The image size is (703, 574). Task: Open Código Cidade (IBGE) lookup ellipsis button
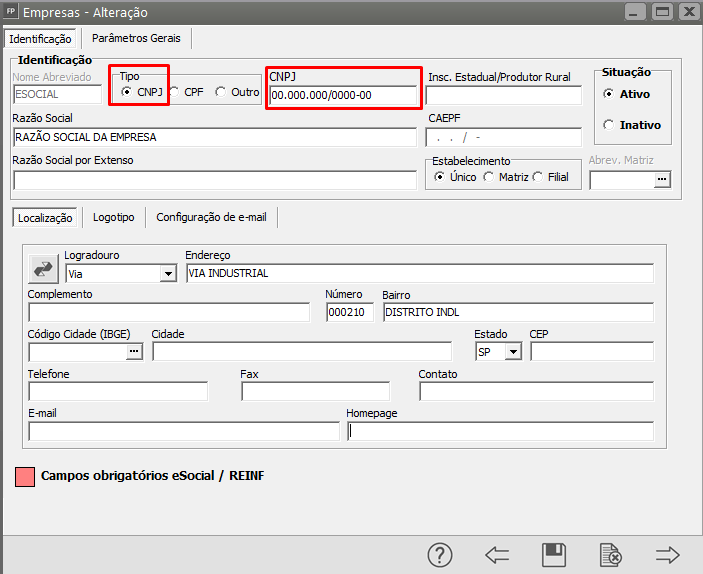coord(134,351)
